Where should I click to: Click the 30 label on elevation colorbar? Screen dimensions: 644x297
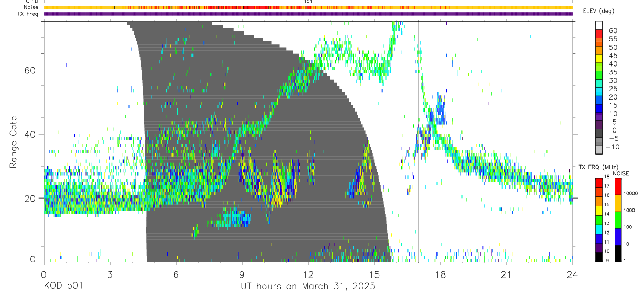(x=612, y=80)
